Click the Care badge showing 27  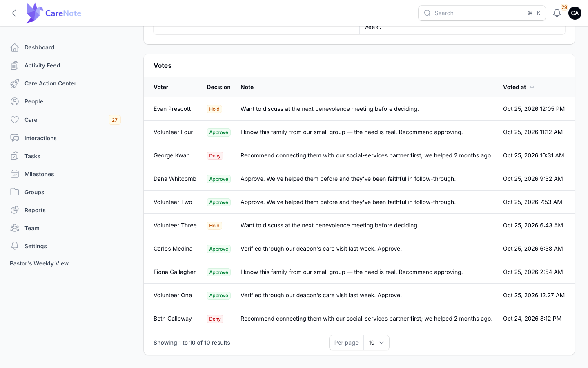tap(115, 120)
